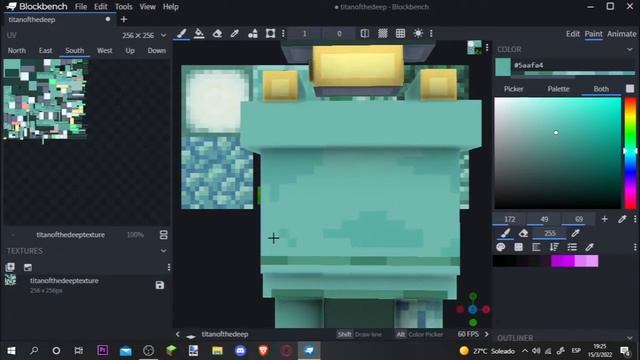Open the View menu

tap(147, 7)
